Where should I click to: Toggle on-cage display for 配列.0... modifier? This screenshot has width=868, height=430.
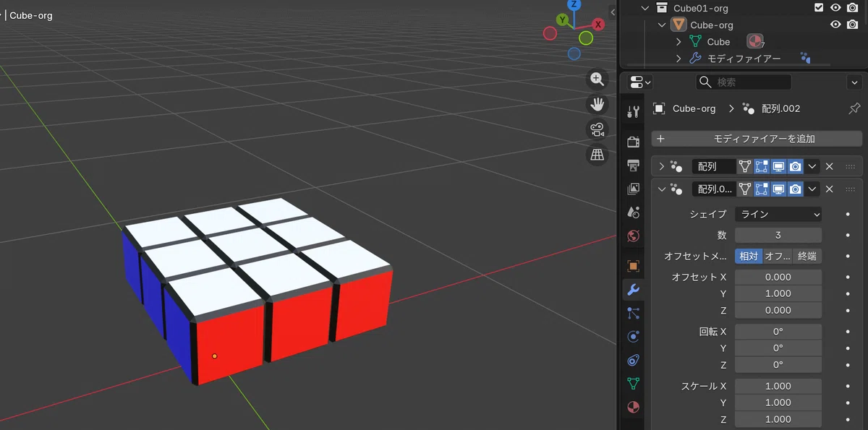click(745, 189)
